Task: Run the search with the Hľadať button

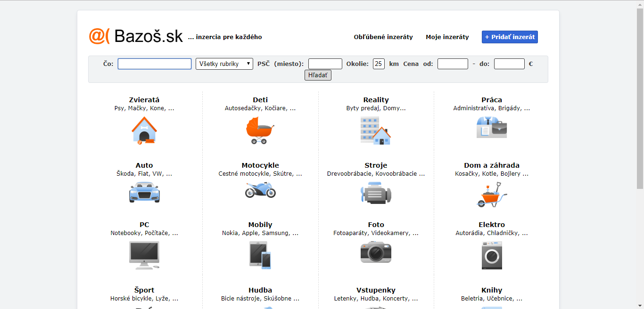Action: [318, 75]
